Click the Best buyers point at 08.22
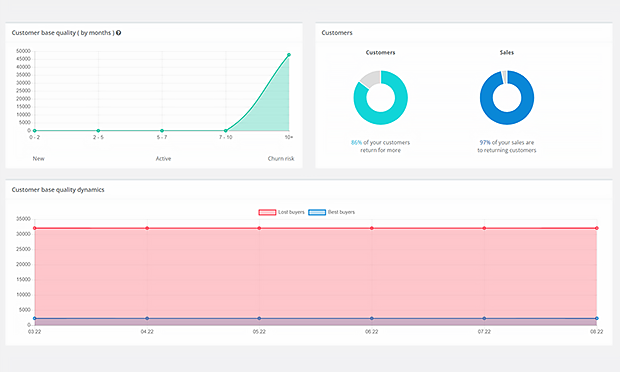 coord(597,318)
